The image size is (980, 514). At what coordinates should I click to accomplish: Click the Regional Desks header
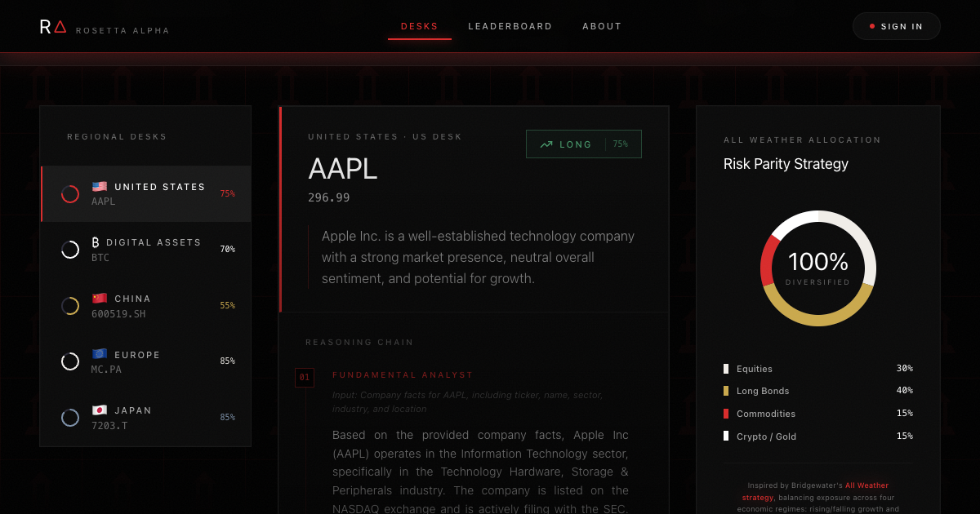pyautogui.click(x=117, y=137)
